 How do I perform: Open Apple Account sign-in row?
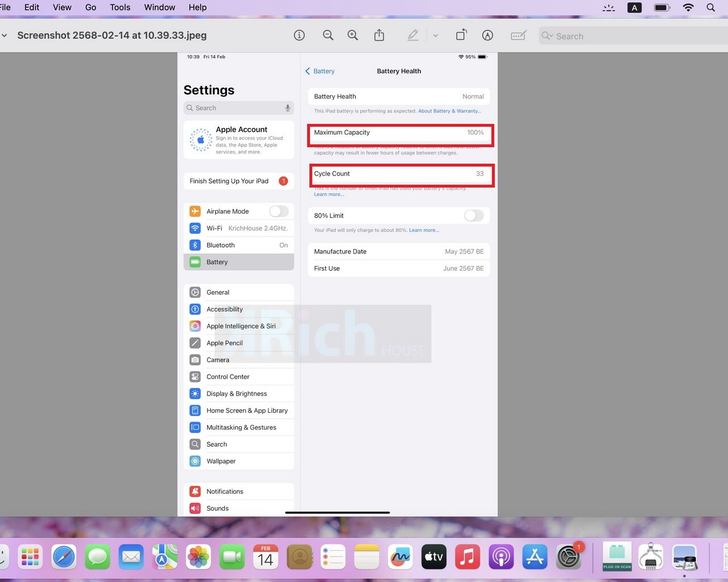(x=239, y=140)
